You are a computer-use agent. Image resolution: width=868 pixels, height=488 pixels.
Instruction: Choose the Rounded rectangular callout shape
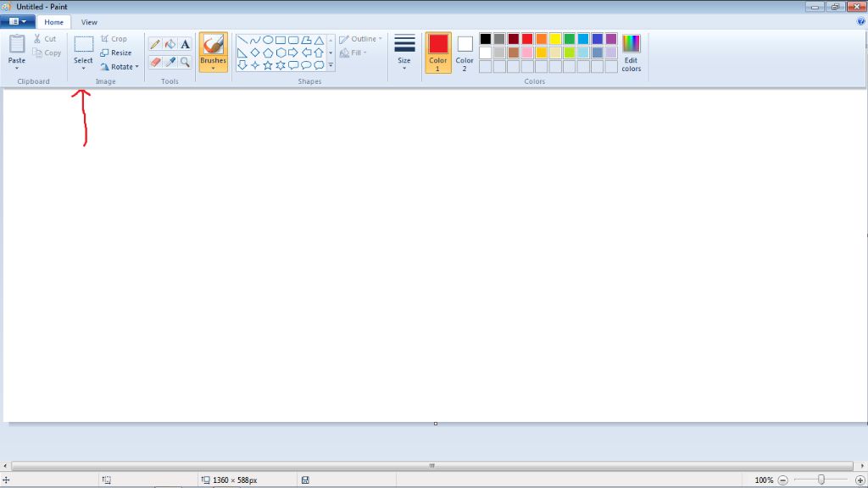(293, 65)
